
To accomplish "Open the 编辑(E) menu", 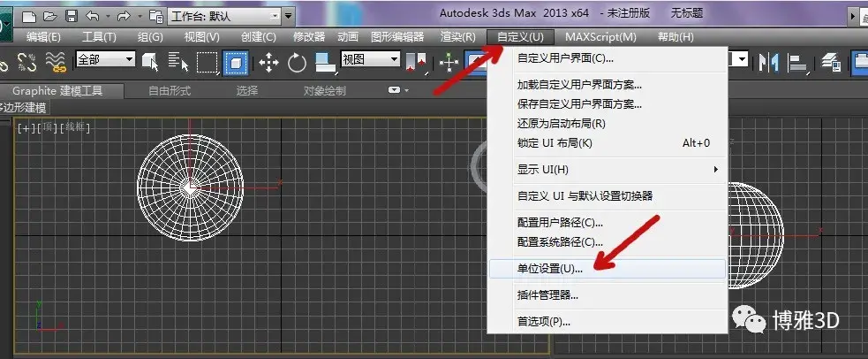I will [44, 37].
